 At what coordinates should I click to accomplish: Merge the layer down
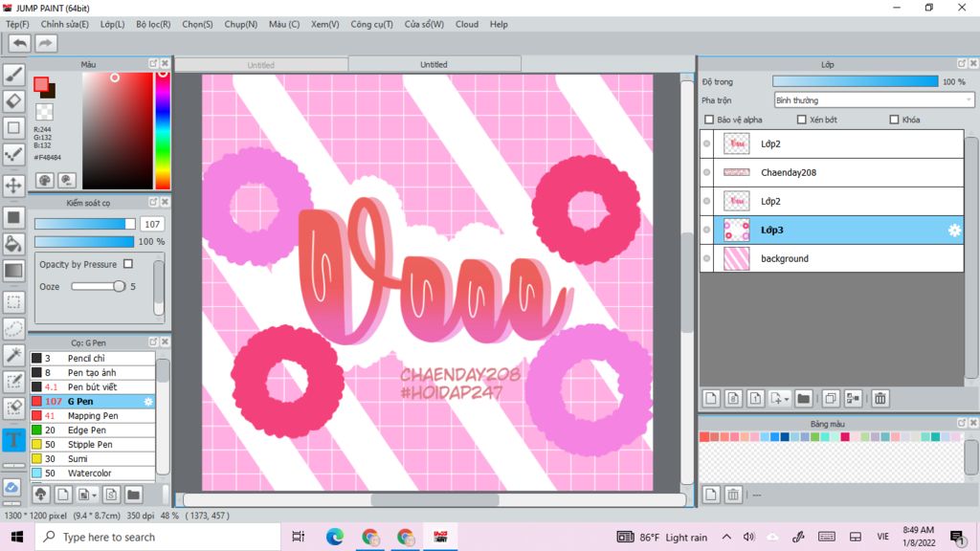coord(853,399)
